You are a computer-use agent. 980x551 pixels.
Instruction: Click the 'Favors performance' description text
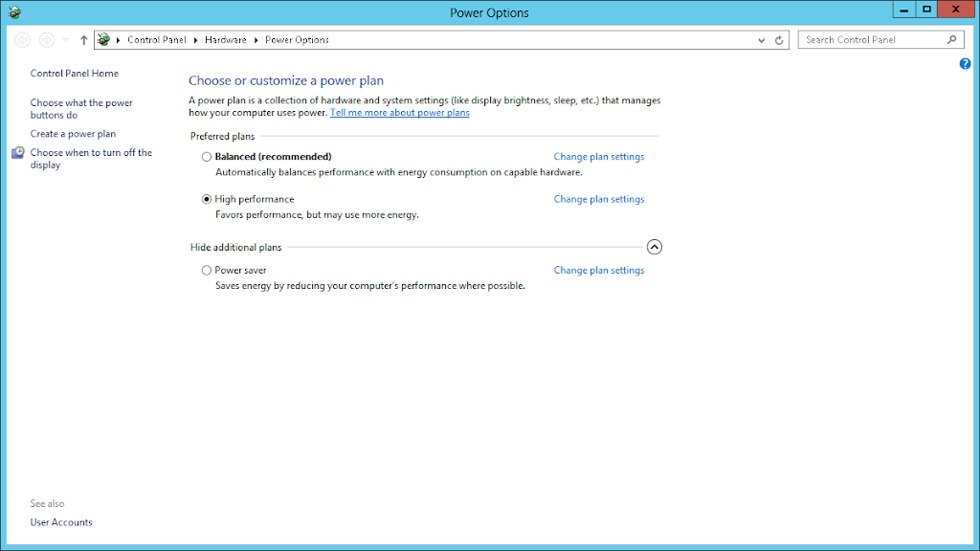(317, 215)
